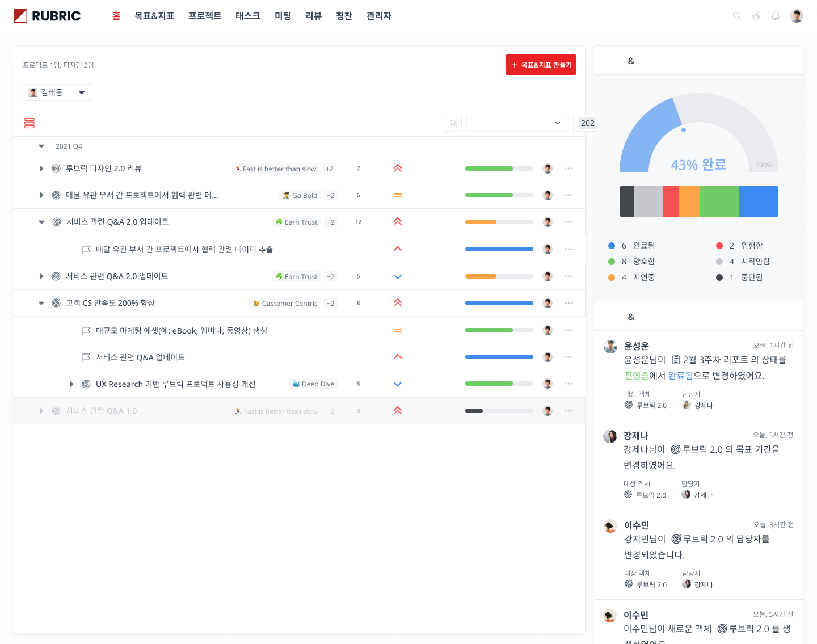The image size is (817, 644).
Task: Click the target icon next to 루브릭 디자인 2.0 리뷰
Action: [56, 169]
